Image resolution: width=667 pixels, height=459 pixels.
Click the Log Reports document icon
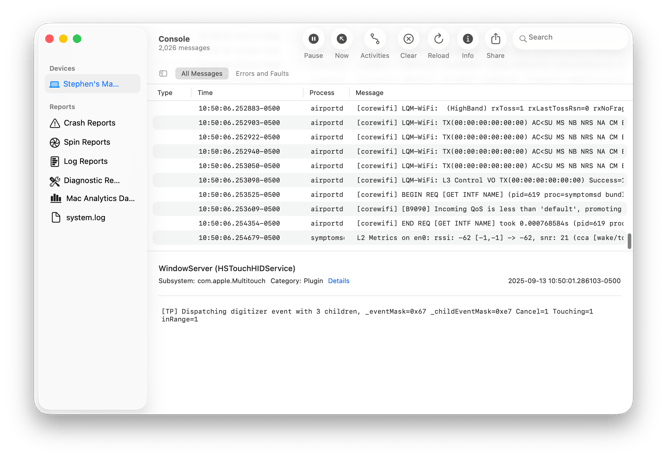(54, 161)
